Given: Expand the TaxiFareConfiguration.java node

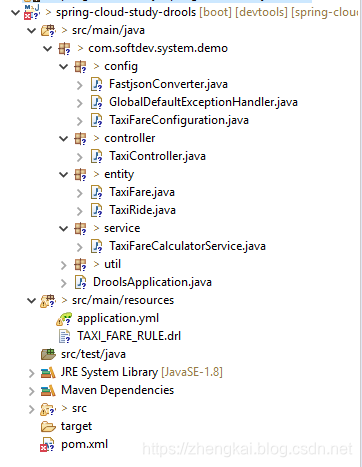Looking at the screenshot, I should click(x=80, y=121).
